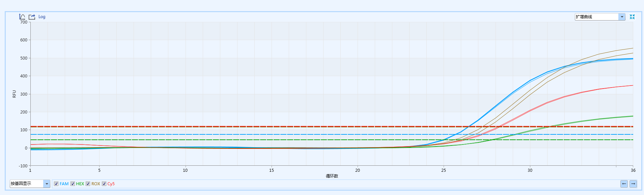Open the 按基因显示 display mode dropdown
This screenshot has height=195, width=644.
pos(47,184)
